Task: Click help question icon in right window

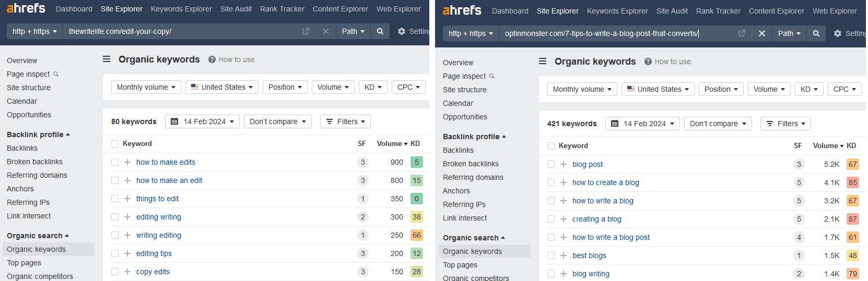Action: point(648,62)
